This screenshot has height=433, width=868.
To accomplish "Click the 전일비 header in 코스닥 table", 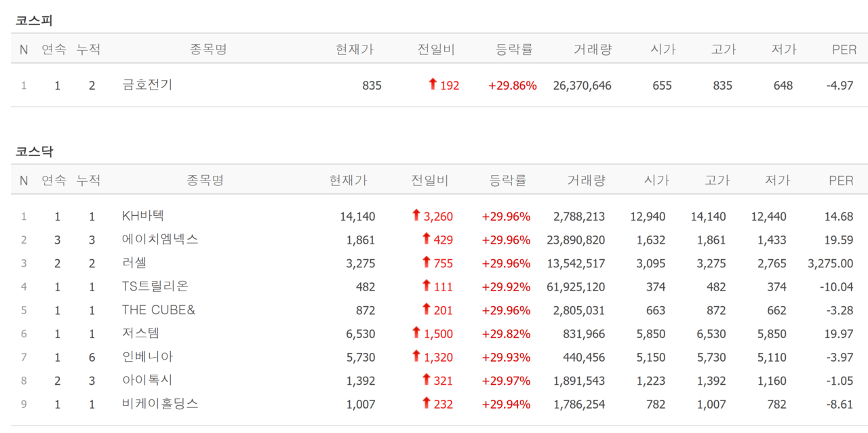I will pyautogui.click(x=430, y=180).
